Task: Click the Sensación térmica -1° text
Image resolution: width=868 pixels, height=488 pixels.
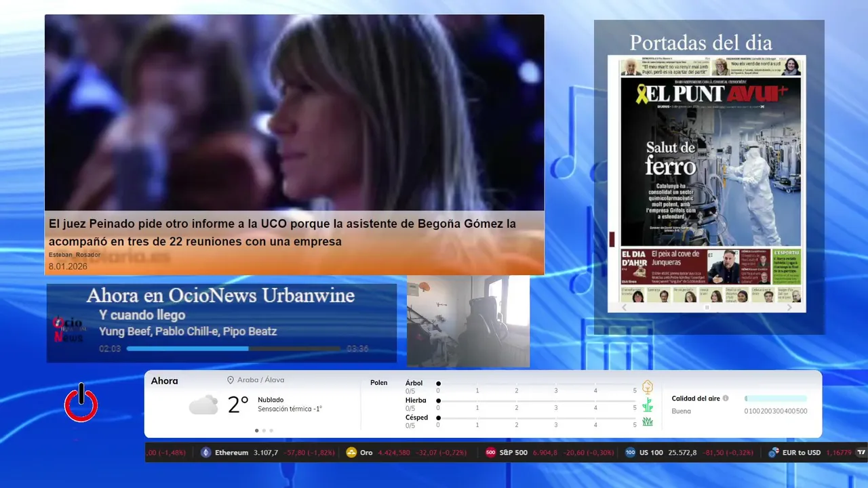Action: (x=290, y=409)
